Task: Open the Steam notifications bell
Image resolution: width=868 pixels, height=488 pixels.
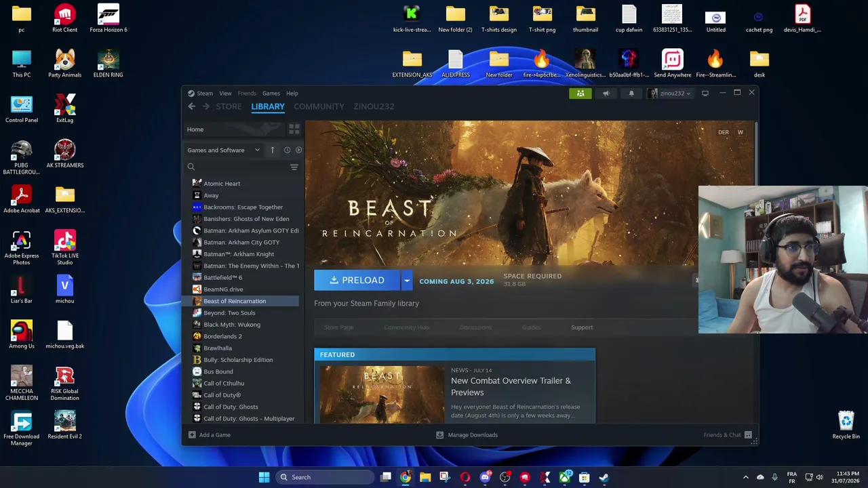Action: click(x=631, y=94)
